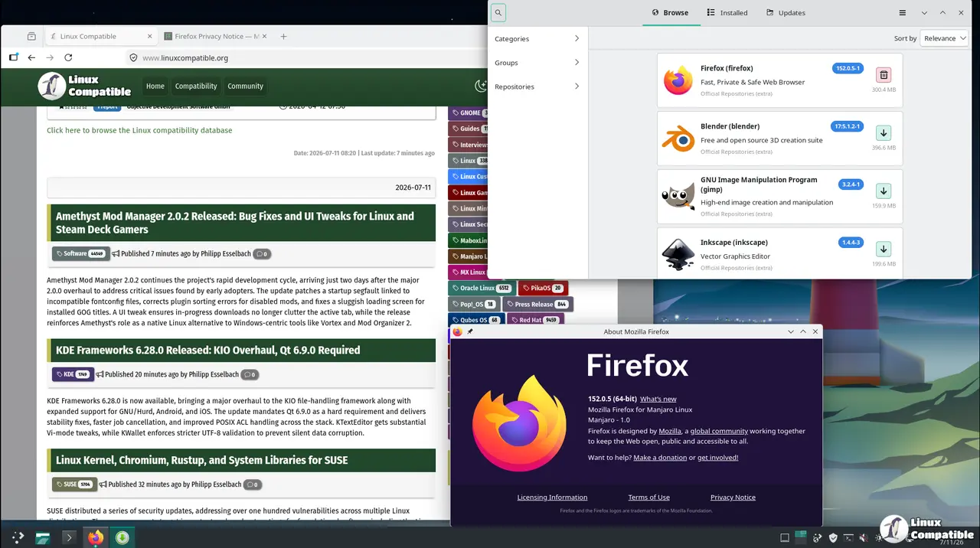Viewport: 980px width, 548px height.
Task: Install Inkscape with its download arrow button
Action: [x=884, y=250]
